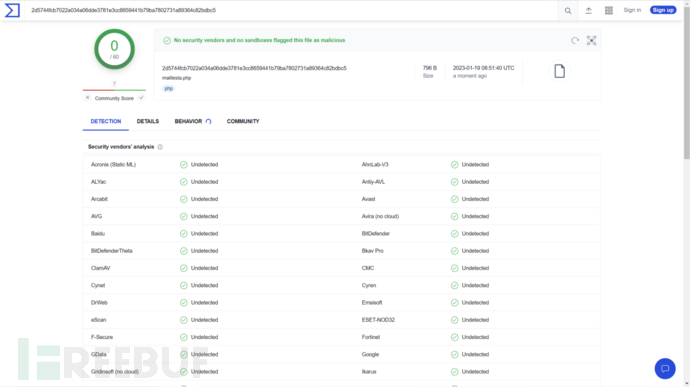Click the hash search input field
Screen dimensions: 690x387
[290, 10]
